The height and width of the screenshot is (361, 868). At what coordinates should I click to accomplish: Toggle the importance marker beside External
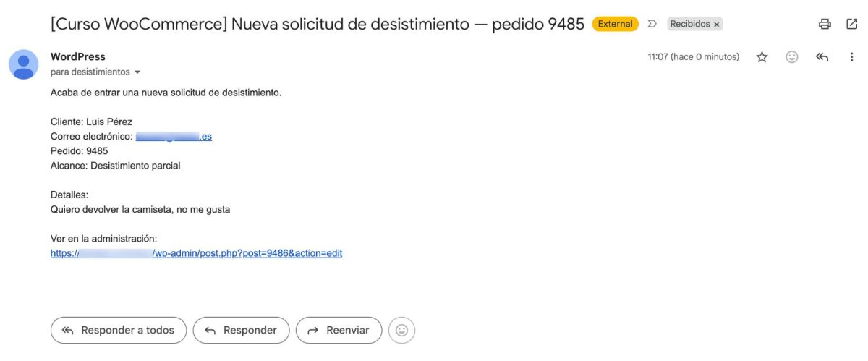click(652, 24)
